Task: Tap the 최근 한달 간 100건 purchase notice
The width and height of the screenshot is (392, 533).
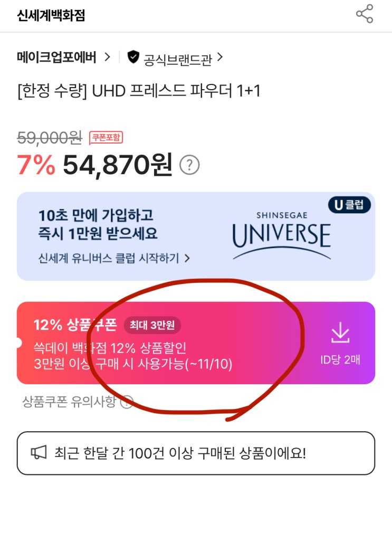Action: 180,453
